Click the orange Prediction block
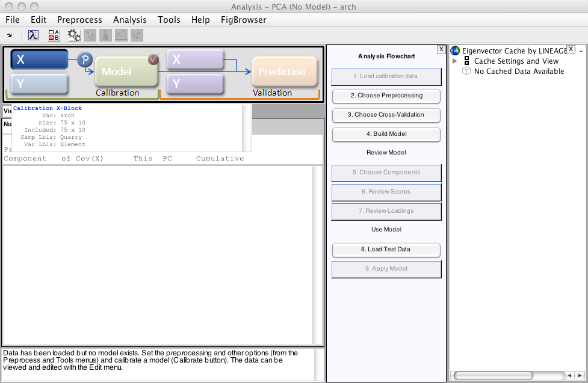Image resolution: width=588 pixels, height=383 pixels. 284,72
